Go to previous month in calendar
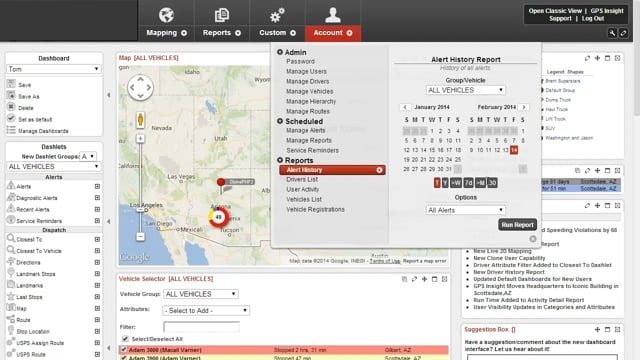640x360 pixels. point(405,107)
